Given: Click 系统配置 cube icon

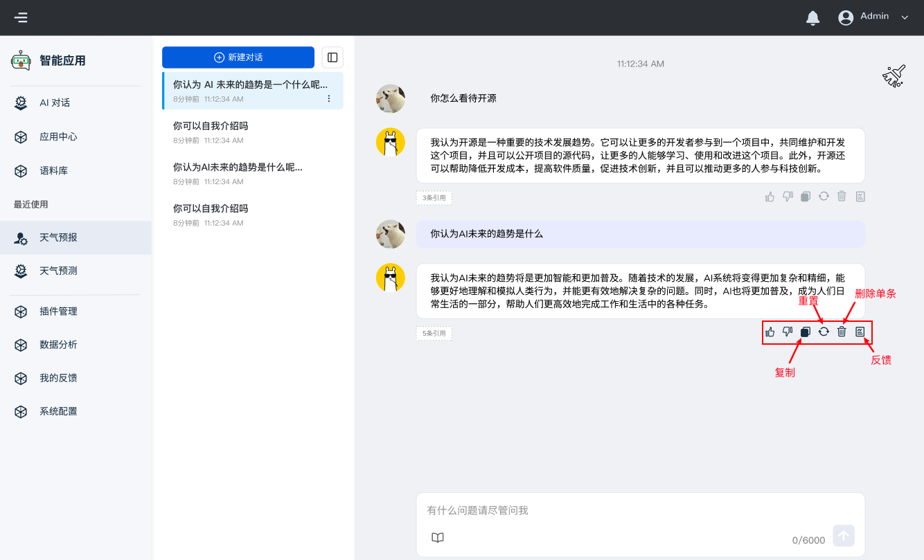Looking at the screenshot, I should (x=21, y=412).
